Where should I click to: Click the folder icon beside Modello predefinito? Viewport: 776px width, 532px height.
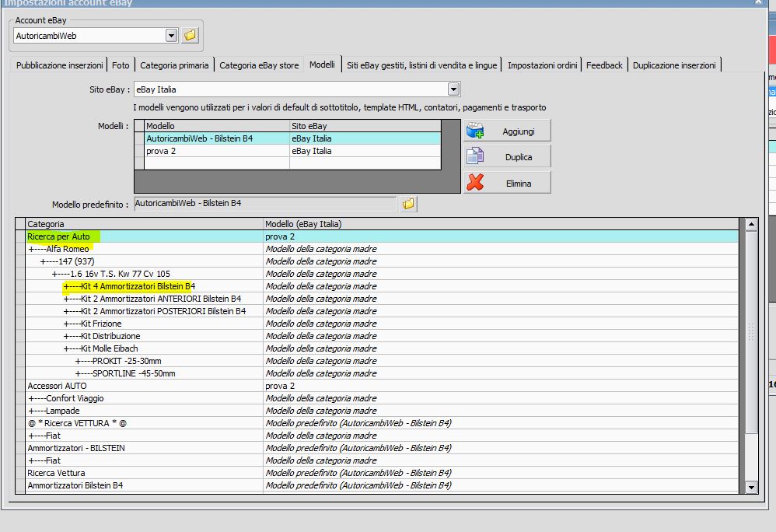[x=408, y=204]
